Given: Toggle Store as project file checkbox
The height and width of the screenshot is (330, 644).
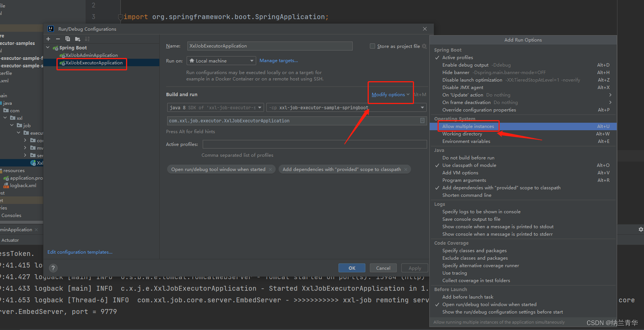Looking at the screenshot, I should [372, 46].
